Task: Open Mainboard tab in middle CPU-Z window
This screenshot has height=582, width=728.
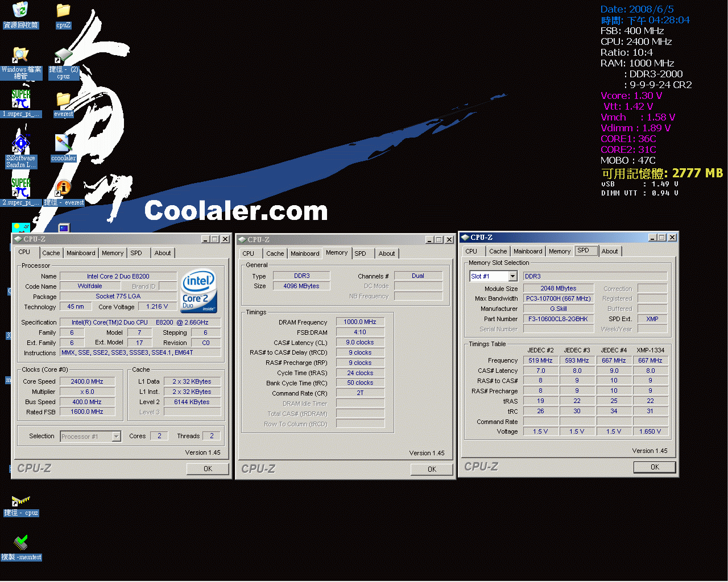Action: [305, 254]
